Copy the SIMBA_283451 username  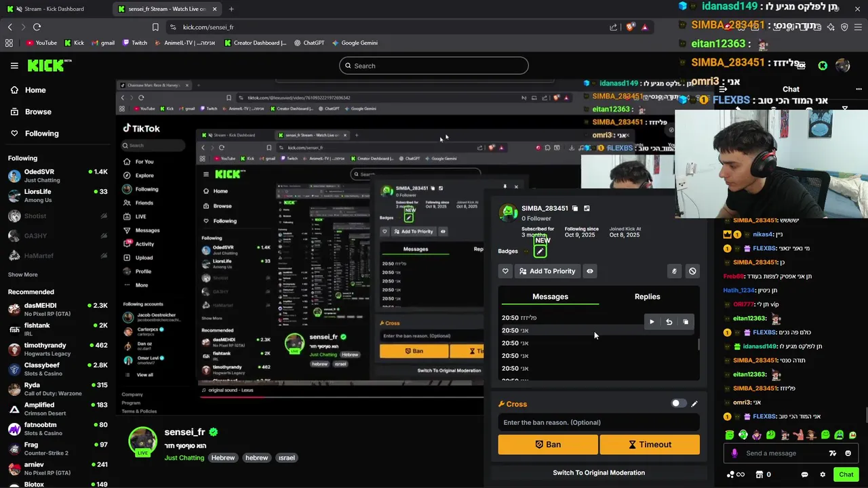[x=575, y=208]
